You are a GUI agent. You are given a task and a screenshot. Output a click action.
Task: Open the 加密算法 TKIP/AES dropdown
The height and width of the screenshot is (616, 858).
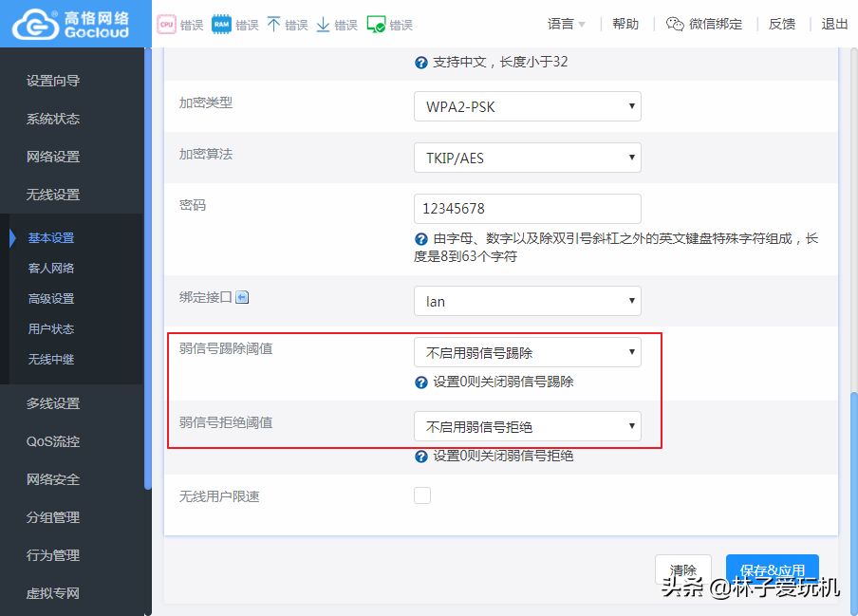coord(528,158)
